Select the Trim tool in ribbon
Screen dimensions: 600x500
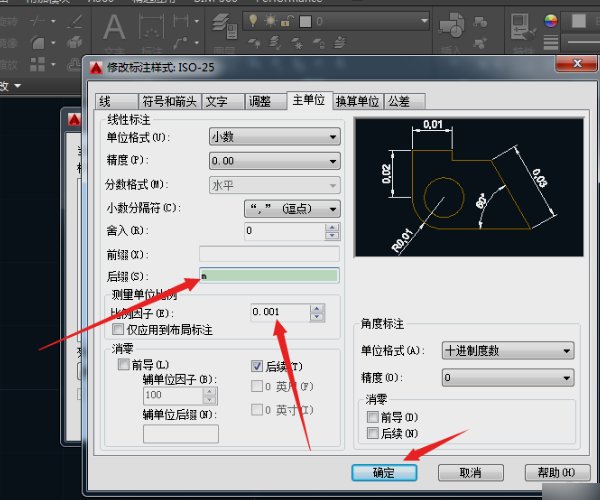[37, 21]
